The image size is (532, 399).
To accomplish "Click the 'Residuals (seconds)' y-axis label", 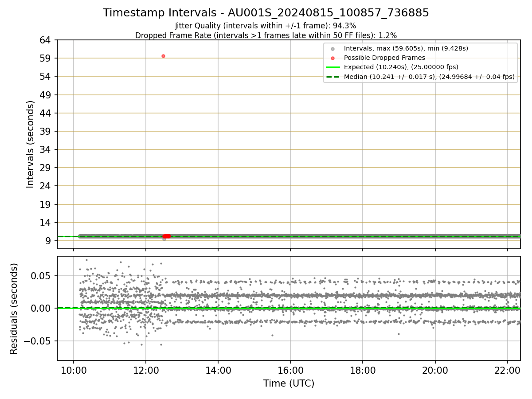I will tap(14, 309).
